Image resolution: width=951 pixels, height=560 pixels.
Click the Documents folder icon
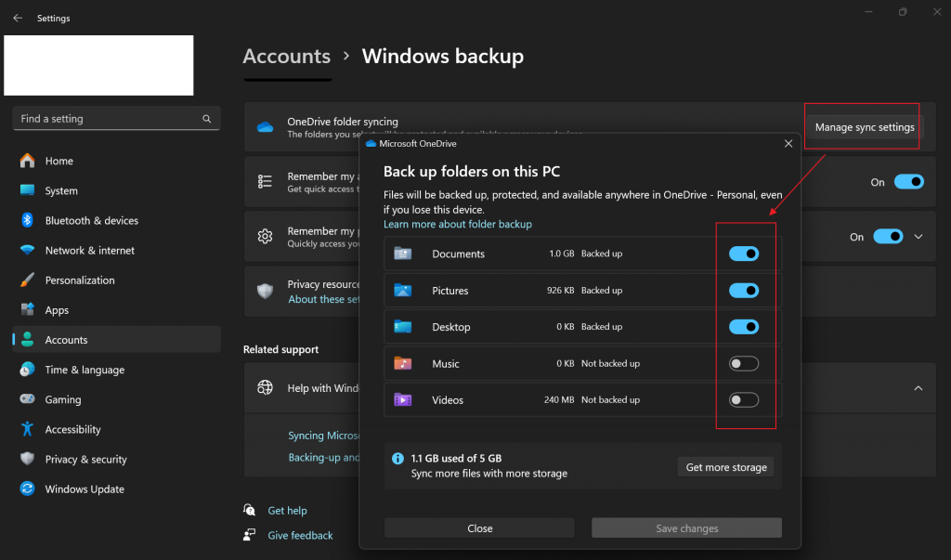402,254
